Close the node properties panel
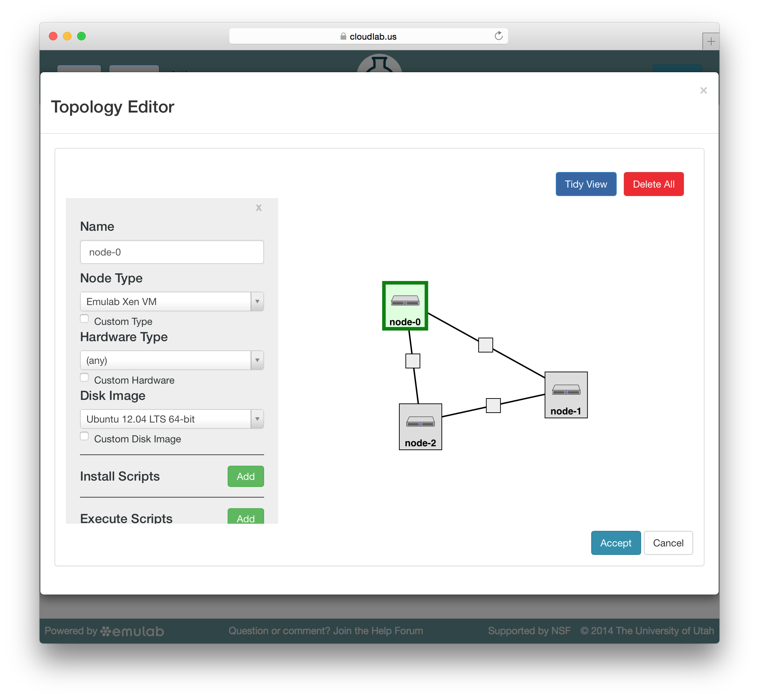The height and width of the screenshot is (700, 759). [x=259, y=208]
